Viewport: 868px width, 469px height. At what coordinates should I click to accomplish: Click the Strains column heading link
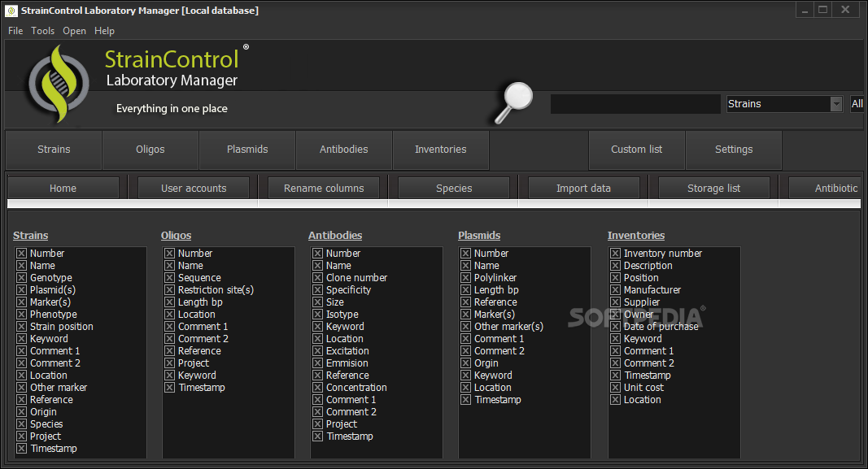coord(30,236)
